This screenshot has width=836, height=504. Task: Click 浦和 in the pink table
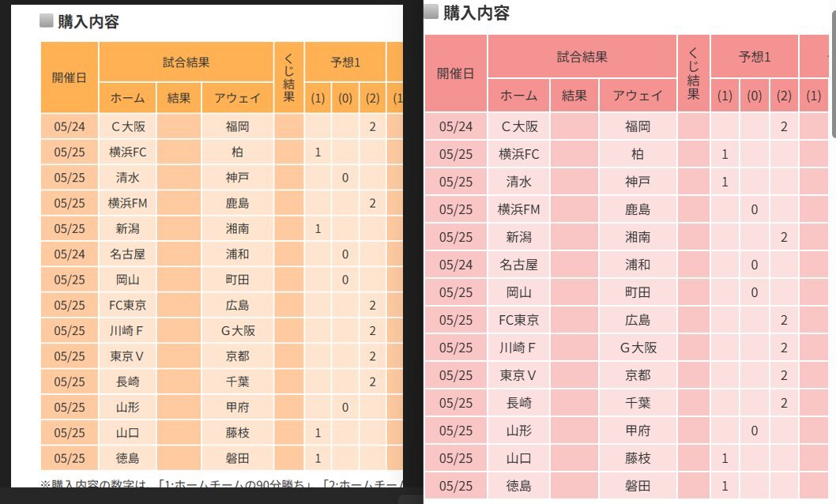[x=638, y=265]
